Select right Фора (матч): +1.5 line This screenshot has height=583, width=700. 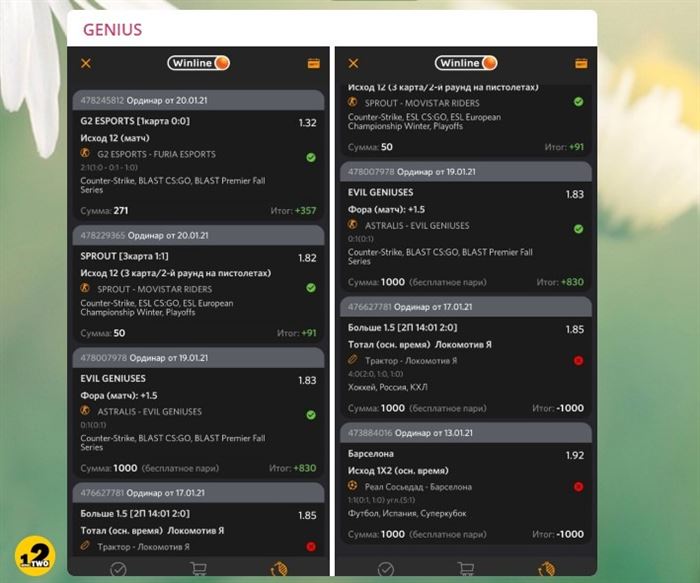(386, 209)
